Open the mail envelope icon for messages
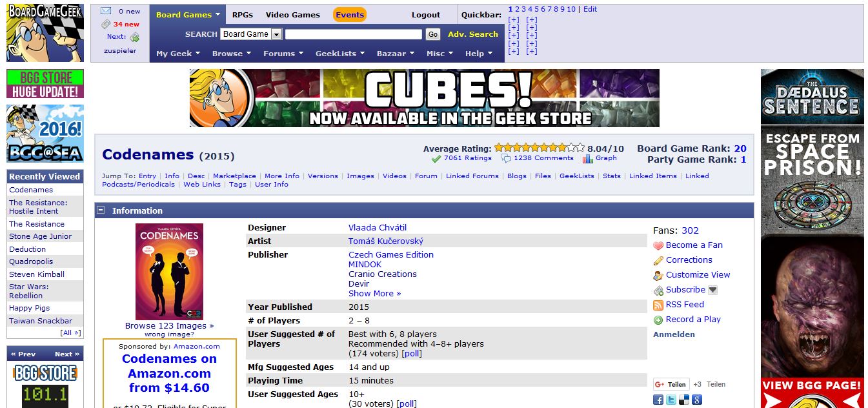The width and height of the screenshot is (868, 408). point(106,11)
